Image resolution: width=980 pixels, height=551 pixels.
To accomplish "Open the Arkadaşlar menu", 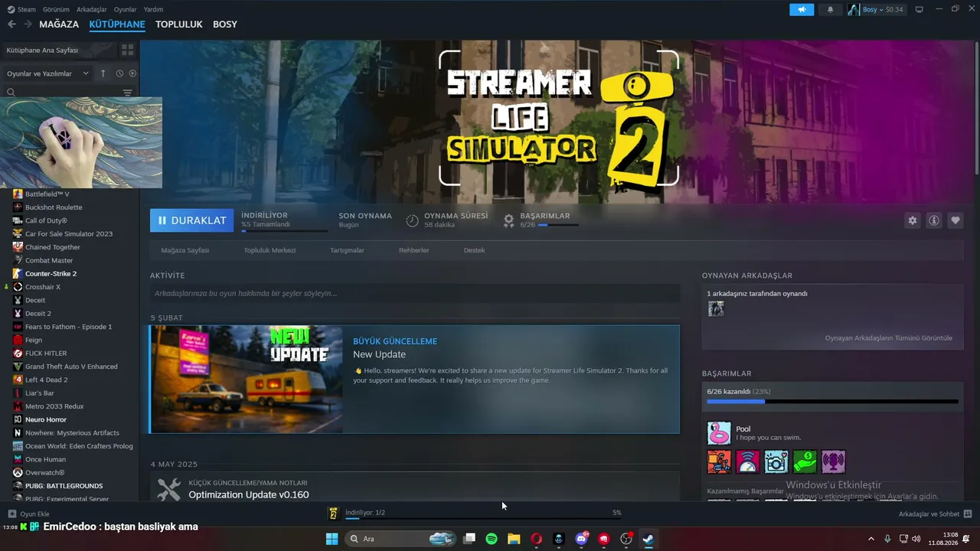I will tap(93, 9).
